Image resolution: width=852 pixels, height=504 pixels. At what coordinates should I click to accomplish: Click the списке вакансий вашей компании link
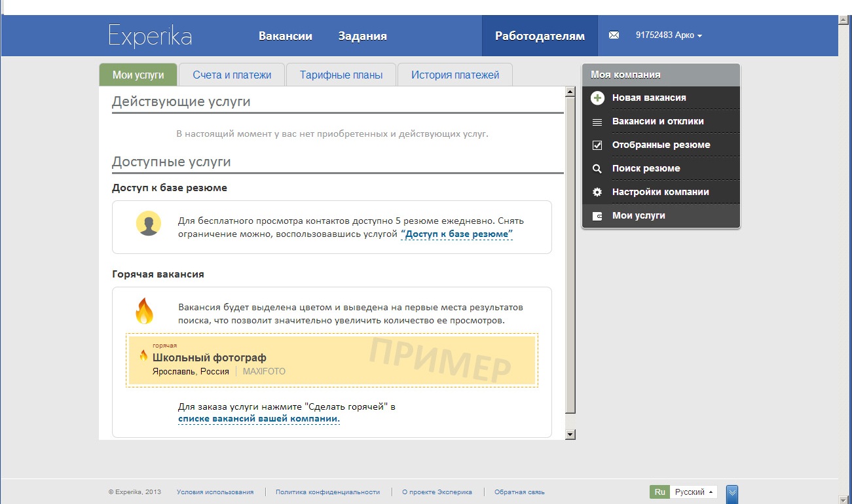point(259,419)
